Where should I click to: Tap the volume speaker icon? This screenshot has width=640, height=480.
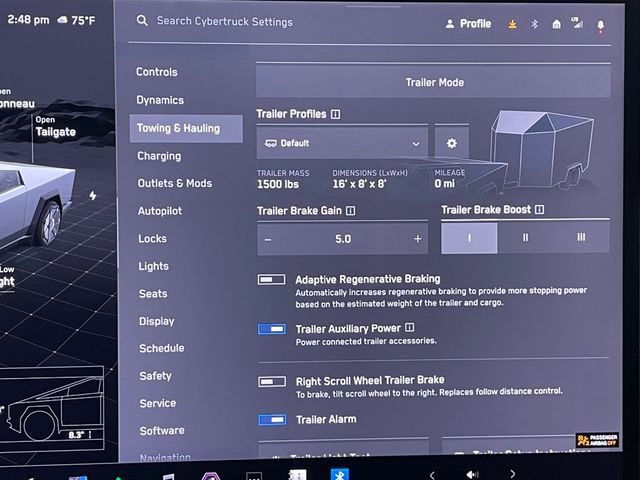pyautogui.click(x=472, y=474)
